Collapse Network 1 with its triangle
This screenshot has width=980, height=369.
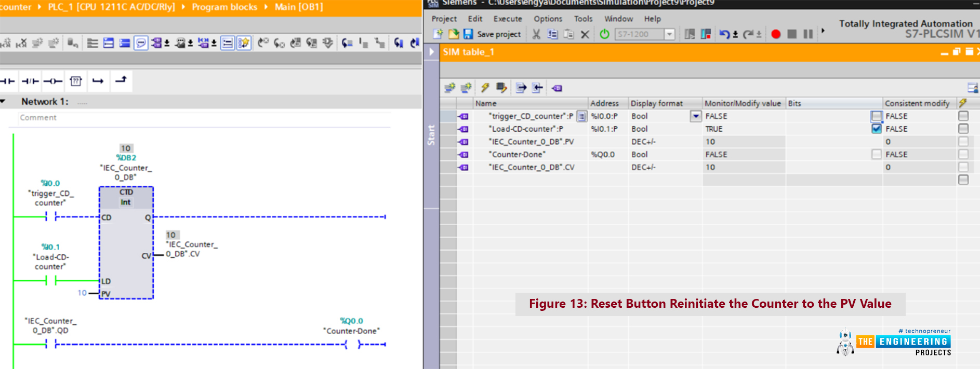3,102
